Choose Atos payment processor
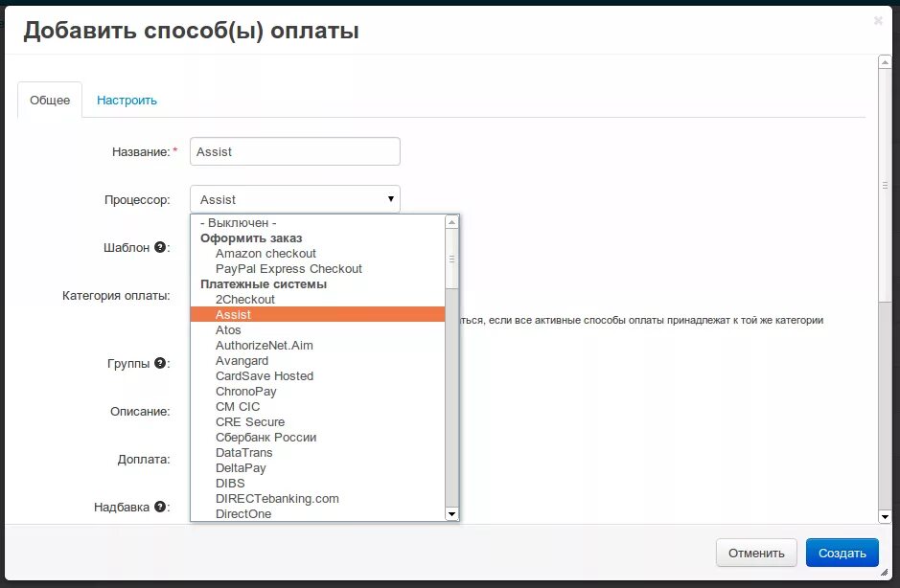 [x=318, y=329]
